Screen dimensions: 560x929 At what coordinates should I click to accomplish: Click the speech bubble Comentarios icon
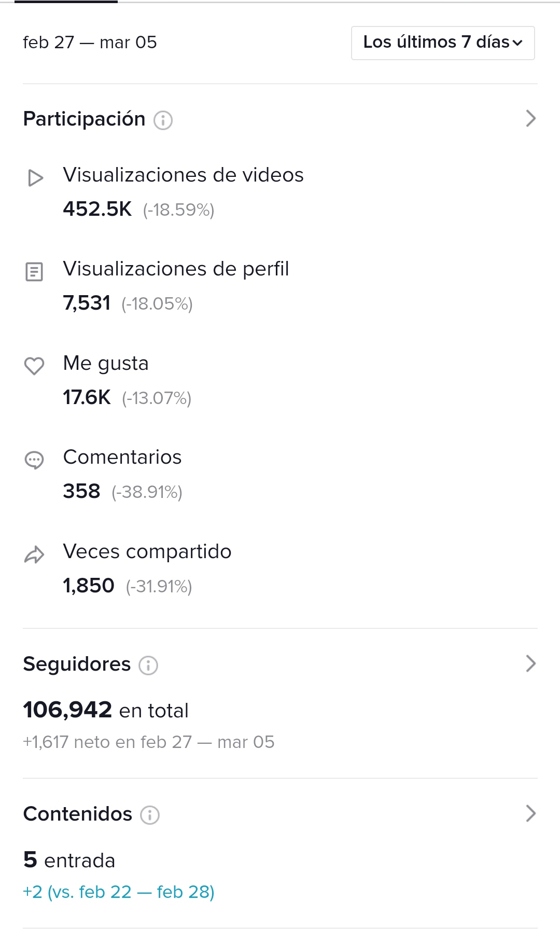(x=34, y=460)
